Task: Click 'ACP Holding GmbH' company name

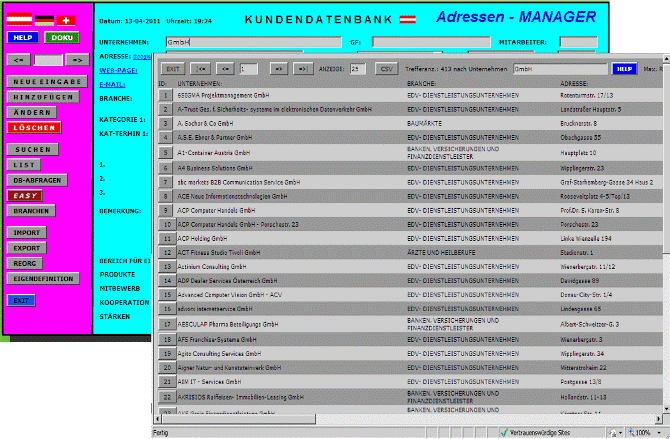Action: (203, 239)
